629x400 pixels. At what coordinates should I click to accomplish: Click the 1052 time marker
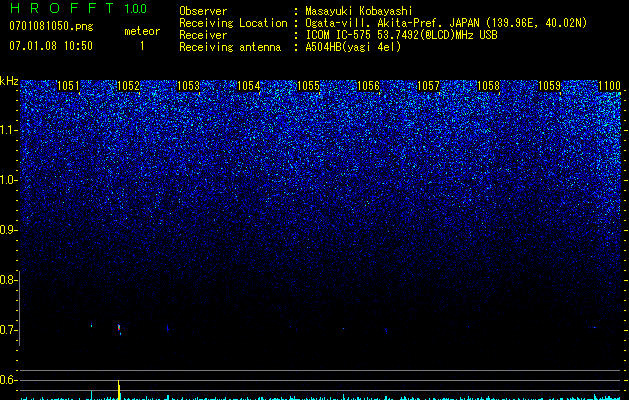[128, 86]
